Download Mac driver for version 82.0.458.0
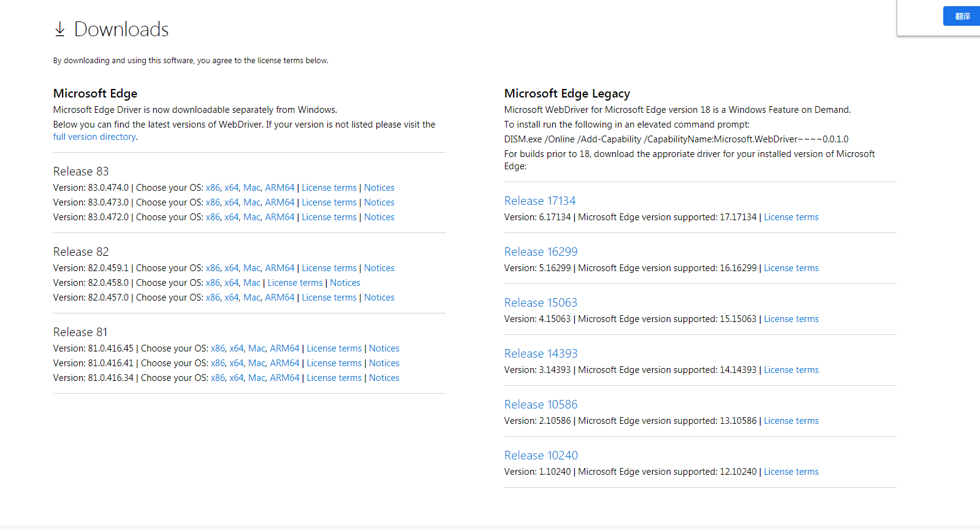This screenshot has height=530, width=980. 252,283
